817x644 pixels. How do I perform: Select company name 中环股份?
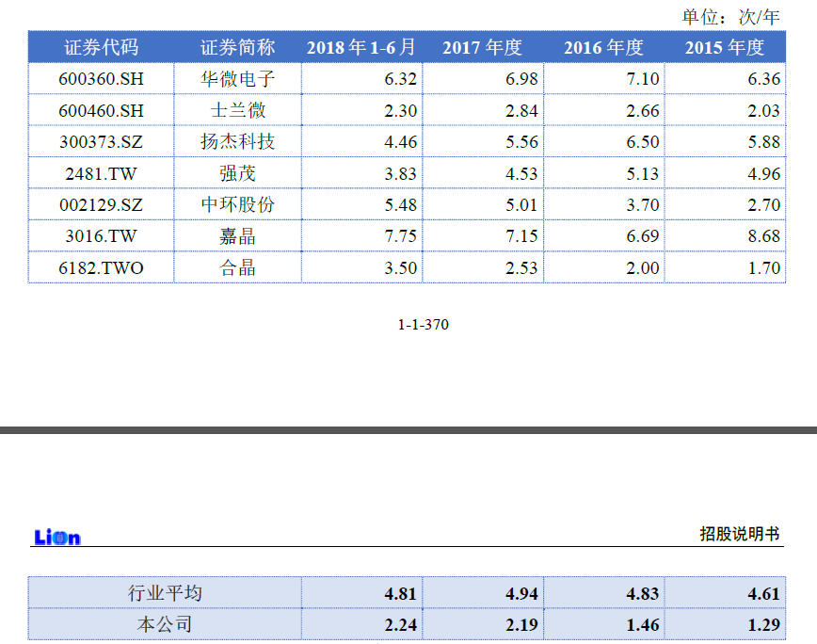click(237, 204)
